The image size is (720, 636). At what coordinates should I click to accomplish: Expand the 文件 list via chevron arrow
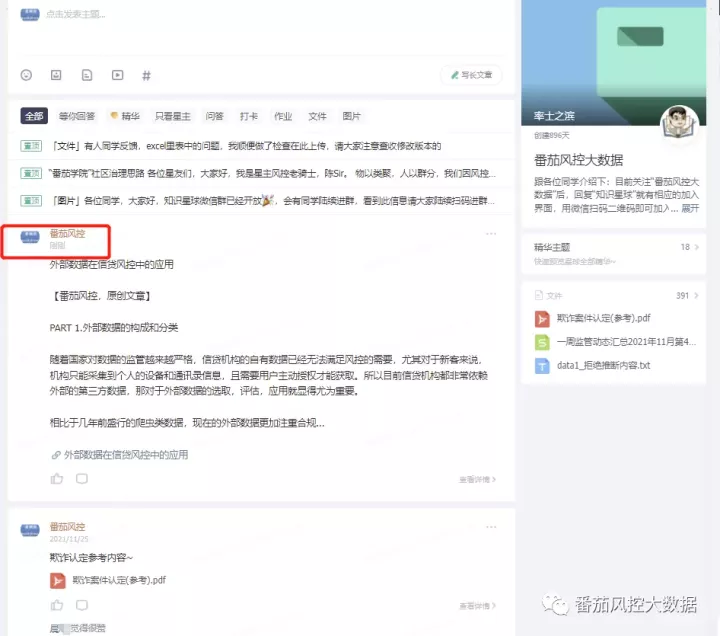click(x=697, y=295)
